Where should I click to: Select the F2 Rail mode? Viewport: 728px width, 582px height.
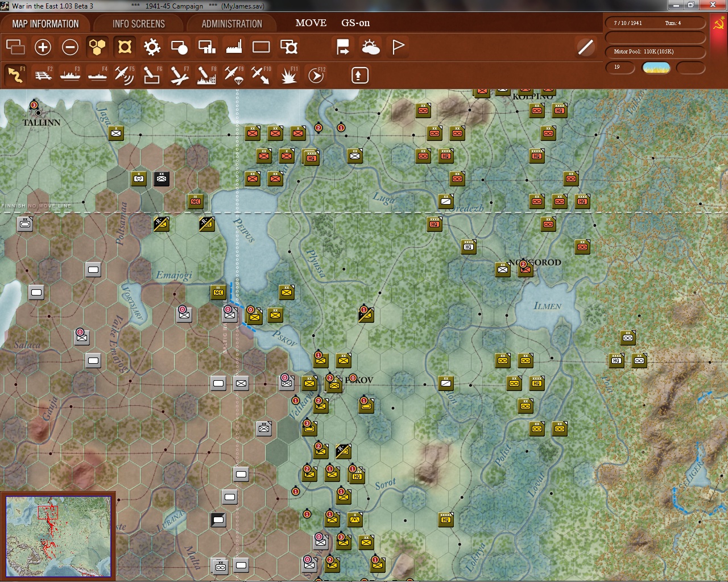click(x=43, y=75)
